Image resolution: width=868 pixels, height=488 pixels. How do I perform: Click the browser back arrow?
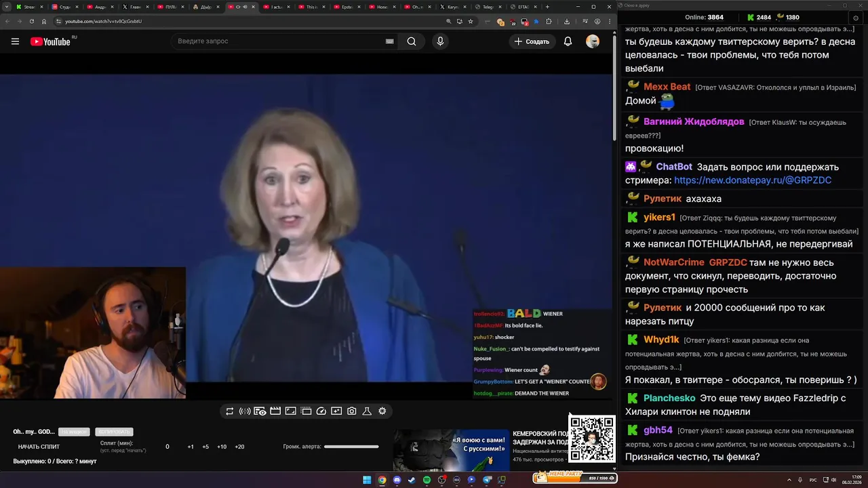click(x=7, y=21)
